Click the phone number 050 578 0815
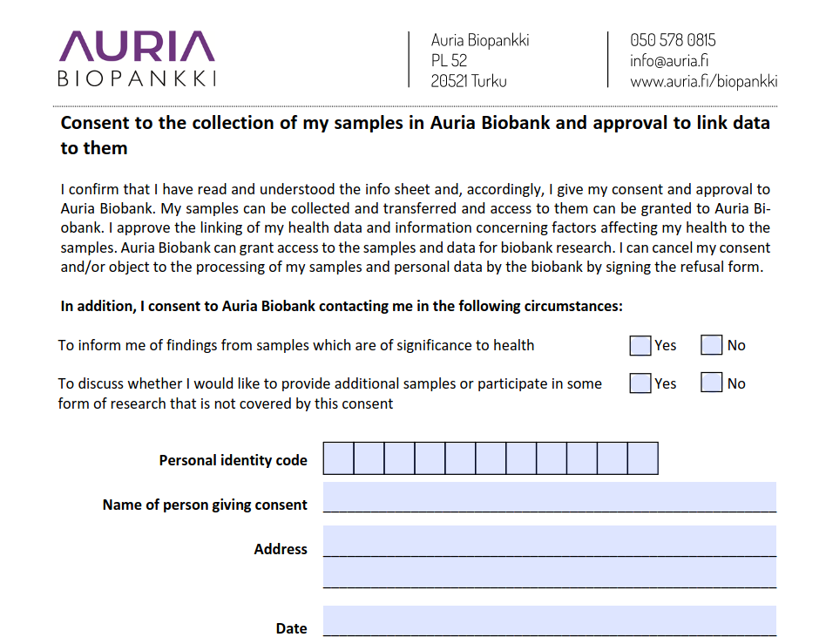 [673, 40]
